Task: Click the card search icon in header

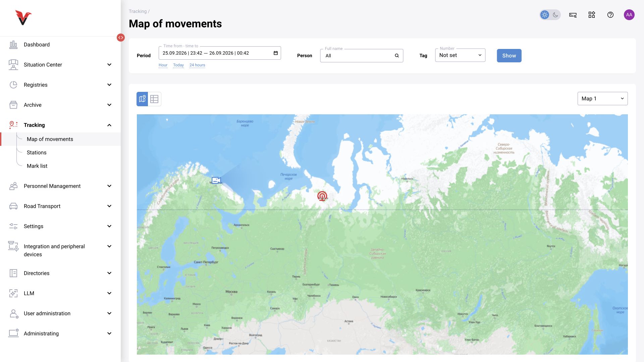Action: (x=573, y=15)
